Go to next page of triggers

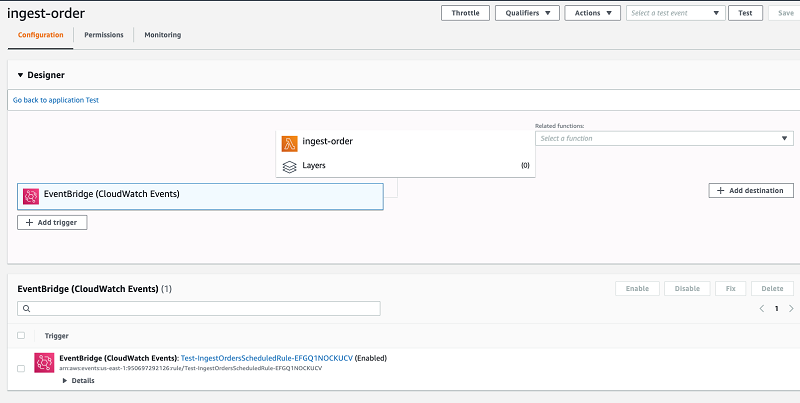click(x=791, y=309)
